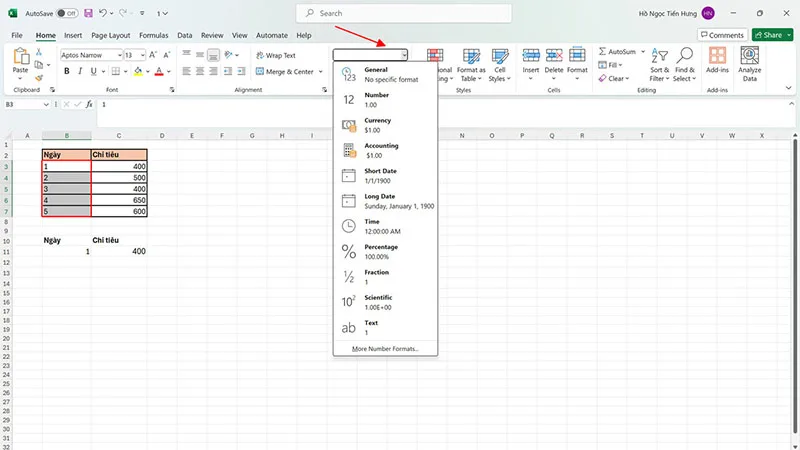Viewport: 800px width, 450px height.
Task: Click the Fill Color bucket swatch
Action: tap(138, 72)
